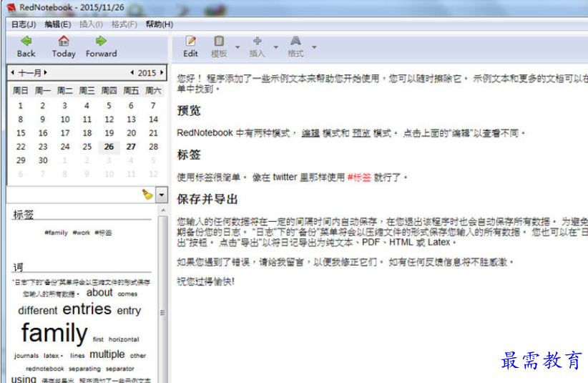Image resolution: width=588 pixels, height=383 pixels.
Task: Open the 日志(J) menu
Action: pos(24,24)
